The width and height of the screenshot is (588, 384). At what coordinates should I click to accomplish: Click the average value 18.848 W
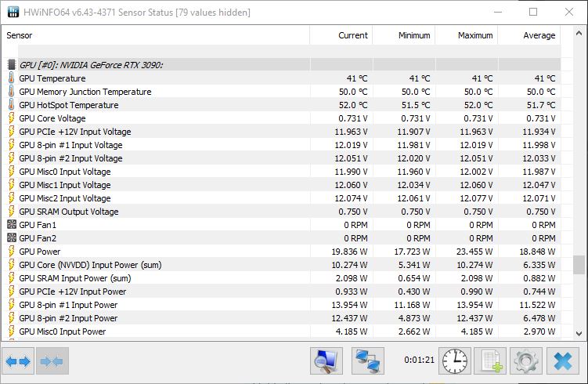537,252
